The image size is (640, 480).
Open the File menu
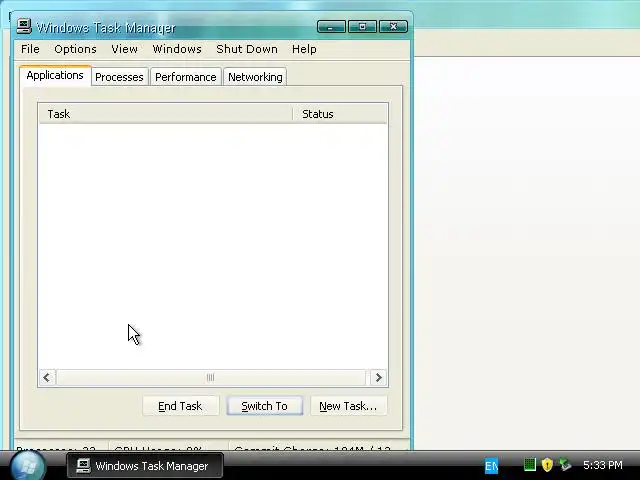30,49
